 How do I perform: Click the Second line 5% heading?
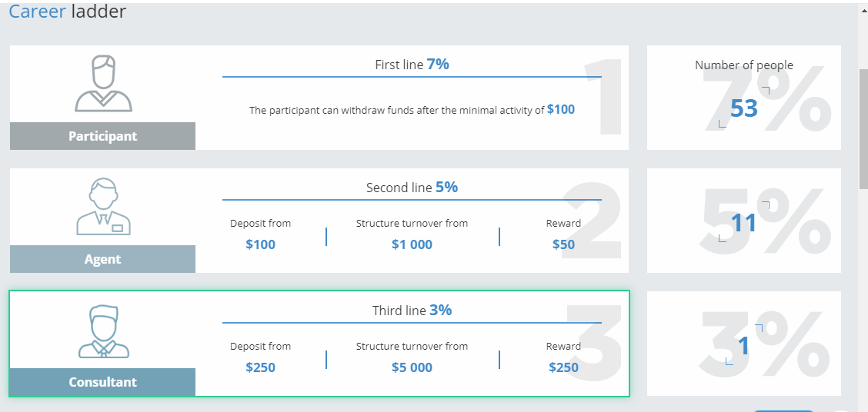coord(412,188)
